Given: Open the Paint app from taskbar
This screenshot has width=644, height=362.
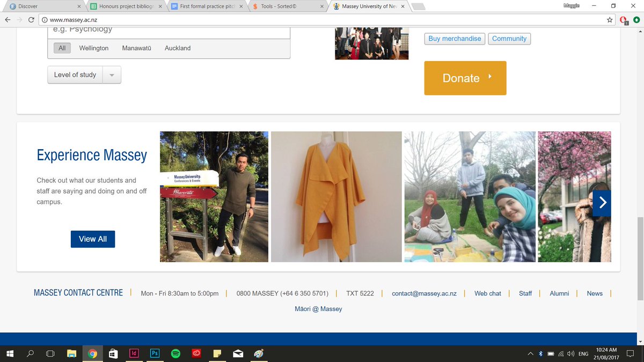Looking at the screenshot, I should [259, 354].
